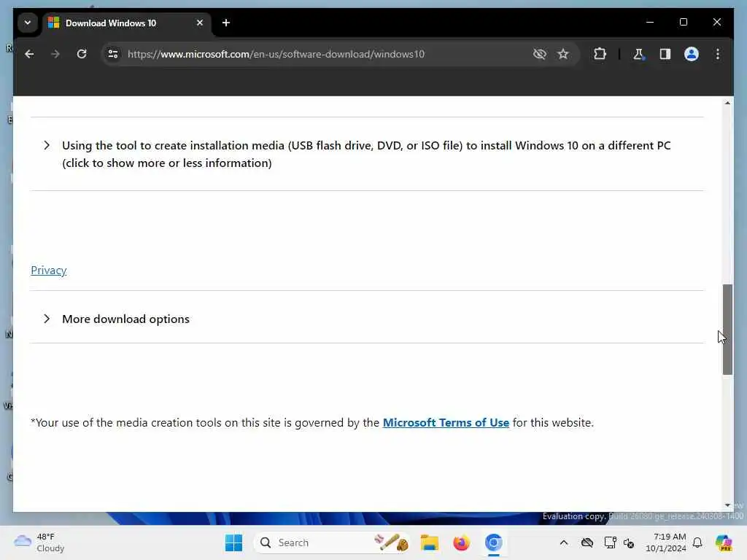This screenshot has height=560, width=747.
Task: Click the page scrollbar thumb
Action: point(727,330)
